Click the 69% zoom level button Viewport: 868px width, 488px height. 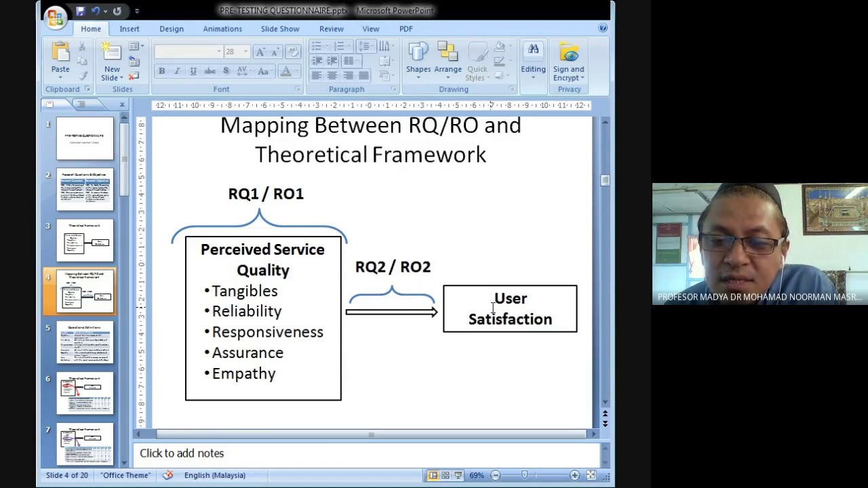(x=477, y=476)
